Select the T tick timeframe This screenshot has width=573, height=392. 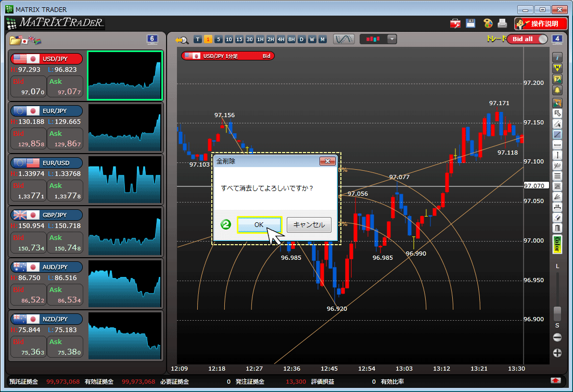tap(198, 39)
